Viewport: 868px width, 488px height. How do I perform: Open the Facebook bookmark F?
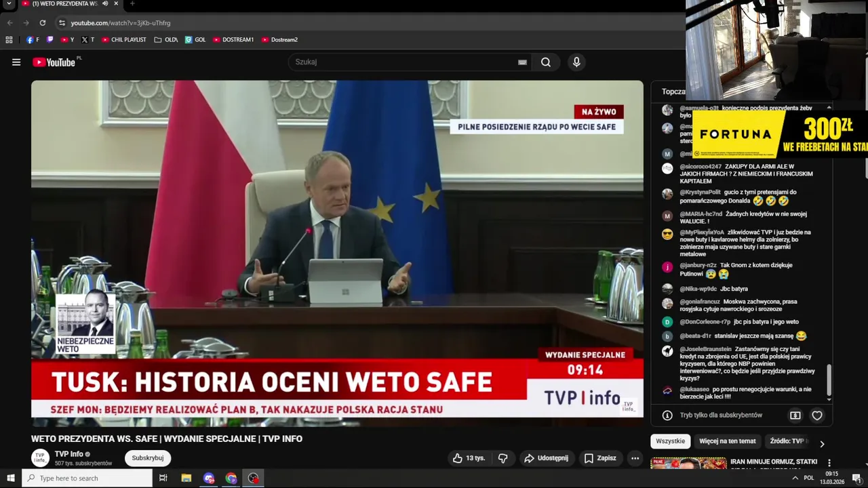tap(33, 40)
